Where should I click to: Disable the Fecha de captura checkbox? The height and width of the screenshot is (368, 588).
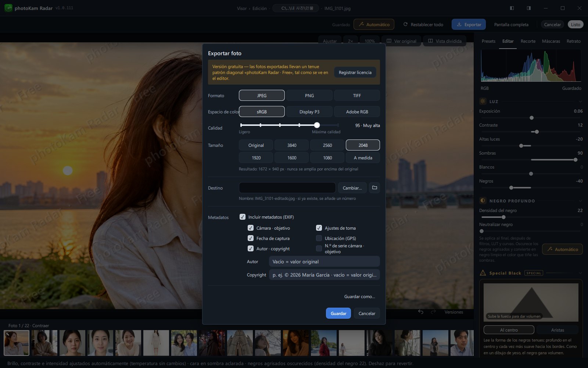251,238
